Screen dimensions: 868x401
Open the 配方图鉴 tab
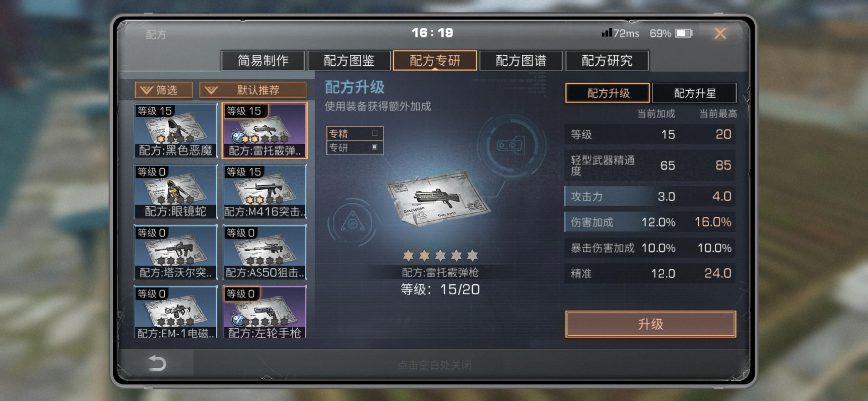pyautogui.click(x=349, y=61)
